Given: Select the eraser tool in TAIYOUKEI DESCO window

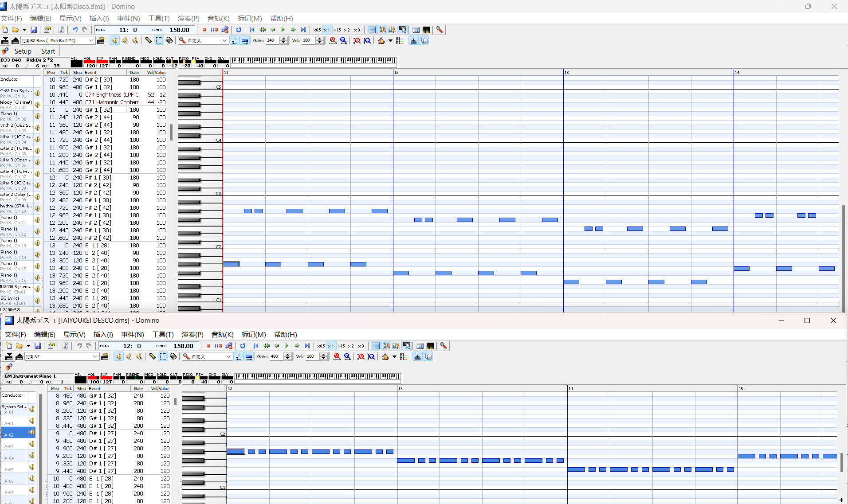Looking at the screenshot, I should pos(173,356).
